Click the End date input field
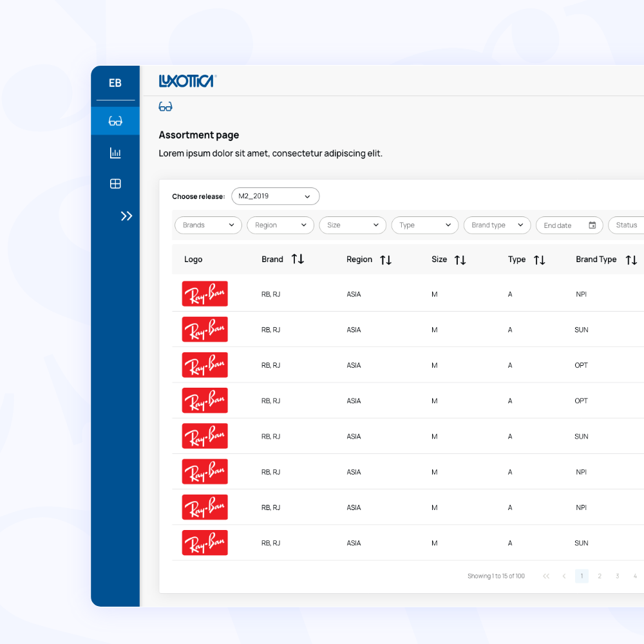This screenshot has width=644, height=644. 569,225
